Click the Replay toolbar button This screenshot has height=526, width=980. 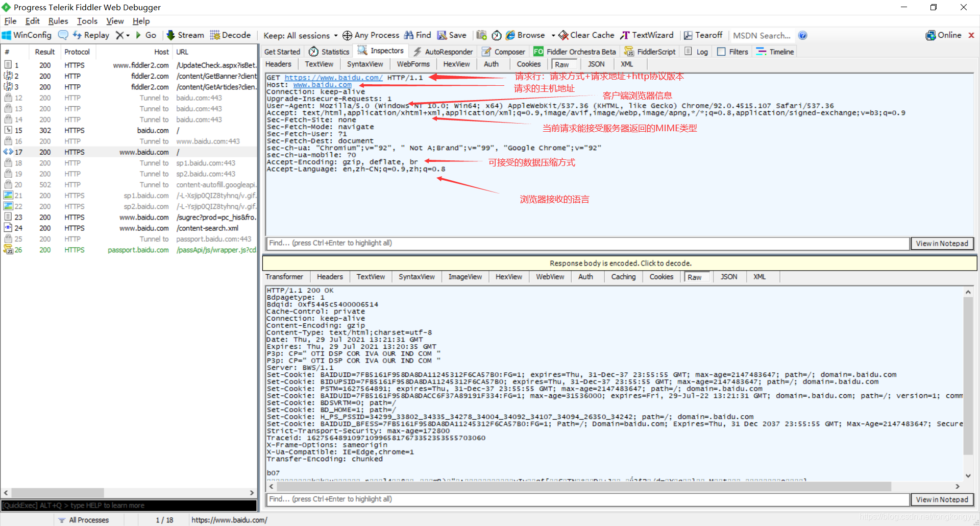(x=91, y=35)
